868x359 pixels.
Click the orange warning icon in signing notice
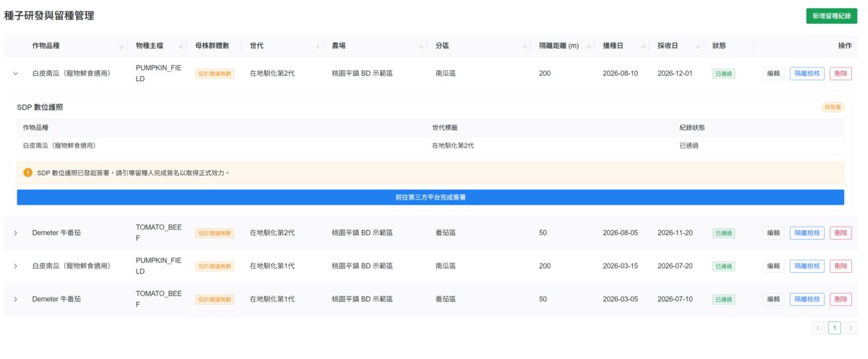click(28, 172)
